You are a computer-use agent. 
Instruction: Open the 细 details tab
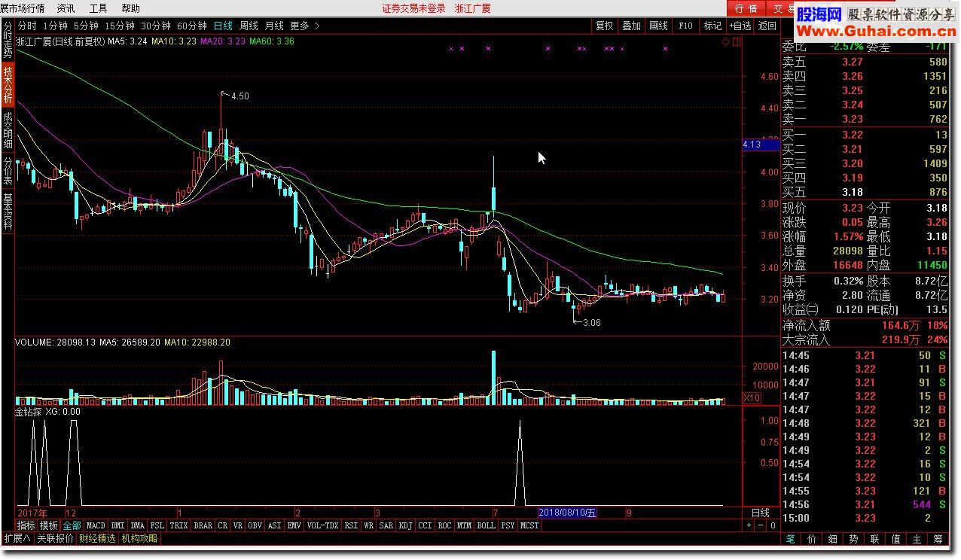pos(833,539)
